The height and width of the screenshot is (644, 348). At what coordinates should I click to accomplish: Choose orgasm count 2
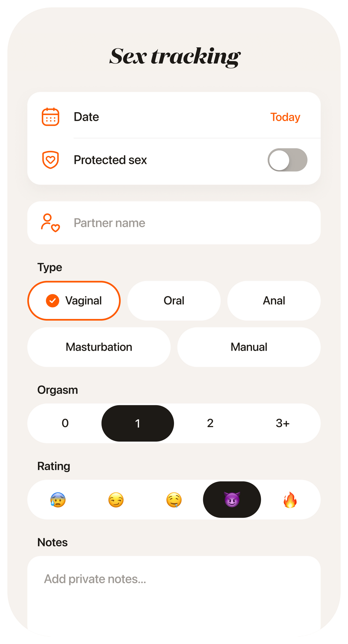click(x=210, y=423)
